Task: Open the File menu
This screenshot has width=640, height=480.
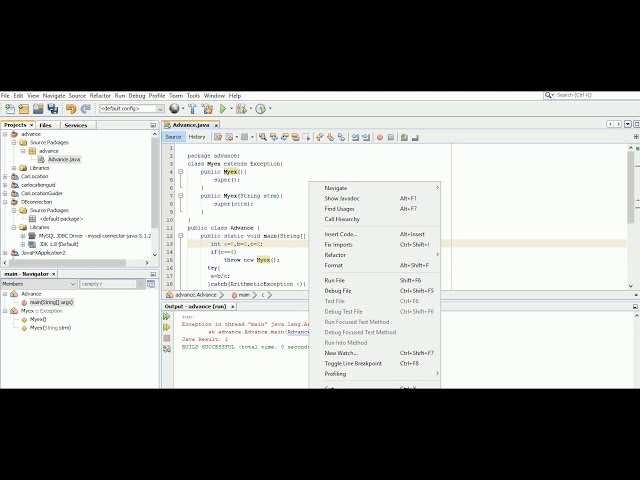Action: coord(5,96)
